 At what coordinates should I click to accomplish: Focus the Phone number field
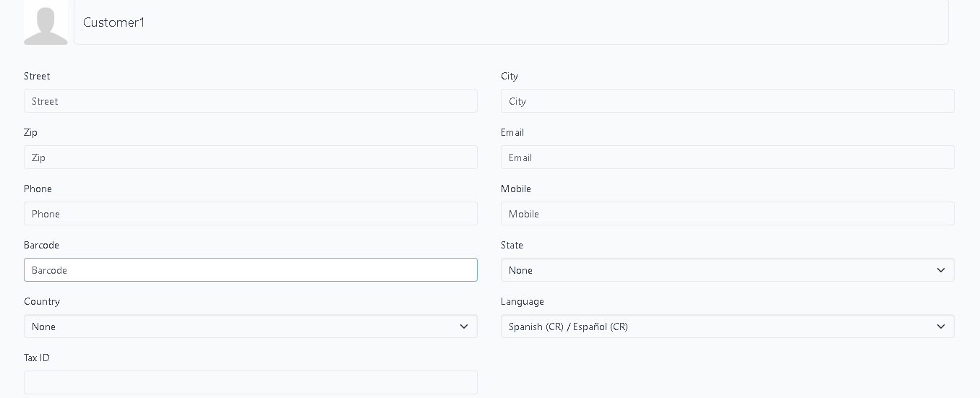pyautogui.click(x=250, y=214)
